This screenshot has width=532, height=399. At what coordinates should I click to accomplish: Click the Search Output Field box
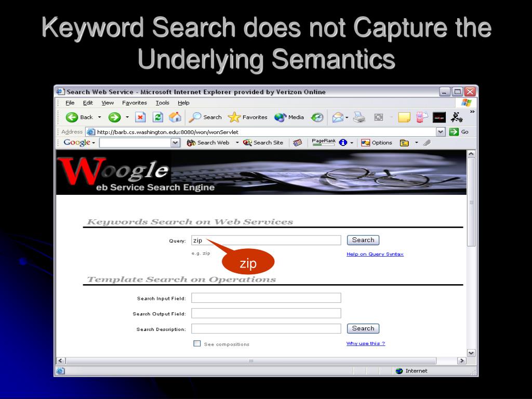(266, 313)
